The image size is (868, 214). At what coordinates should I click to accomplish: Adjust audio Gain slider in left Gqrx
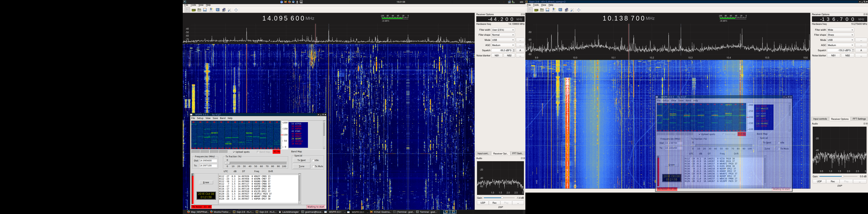click(x=500, y=198)
